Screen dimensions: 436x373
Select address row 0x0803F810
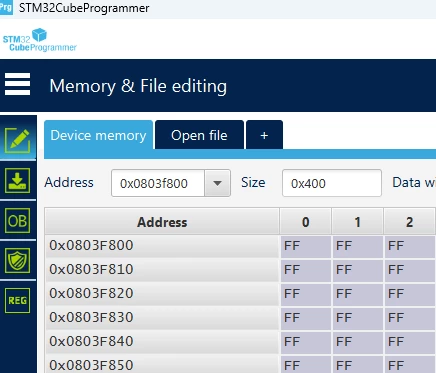pyautogui.click(x=162, y=270)
